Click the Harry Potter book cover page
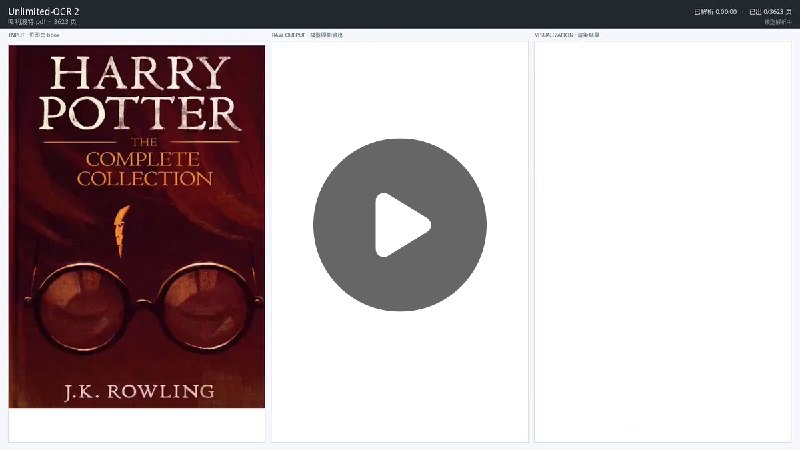Screen dimensions: 800x450 (x=137, y=227)
